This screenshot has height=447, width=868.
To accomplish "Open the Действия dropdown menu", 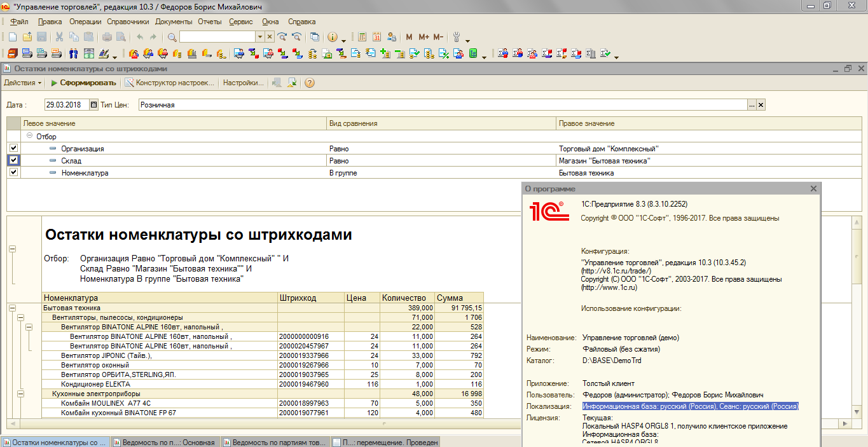I will (23, 83).
